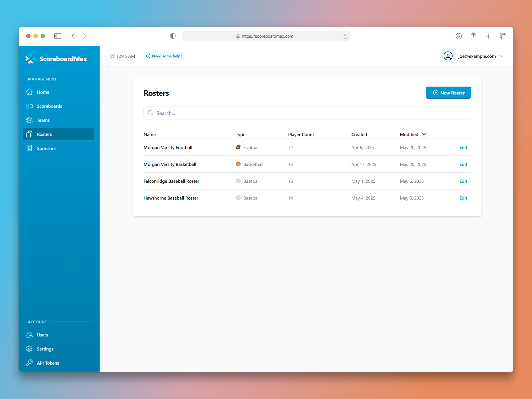Image resolution: width=532 pixels, height=399 pixels.
Task: Open Teams in the sidebar
Action: [x=59, y=120]
